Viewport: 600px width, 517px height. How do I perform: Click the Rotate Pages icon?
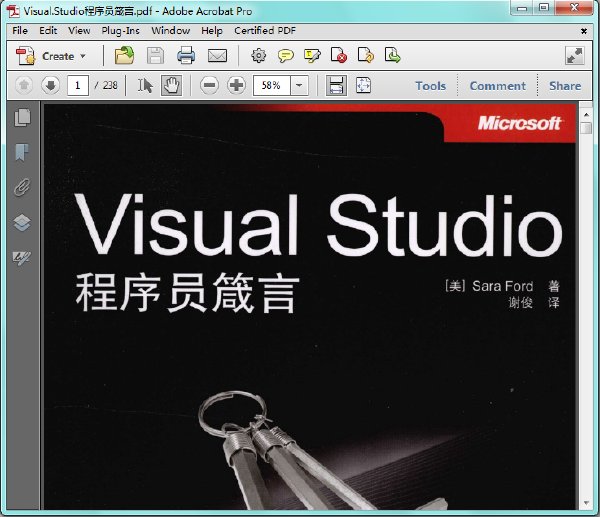tap(365, 56)
